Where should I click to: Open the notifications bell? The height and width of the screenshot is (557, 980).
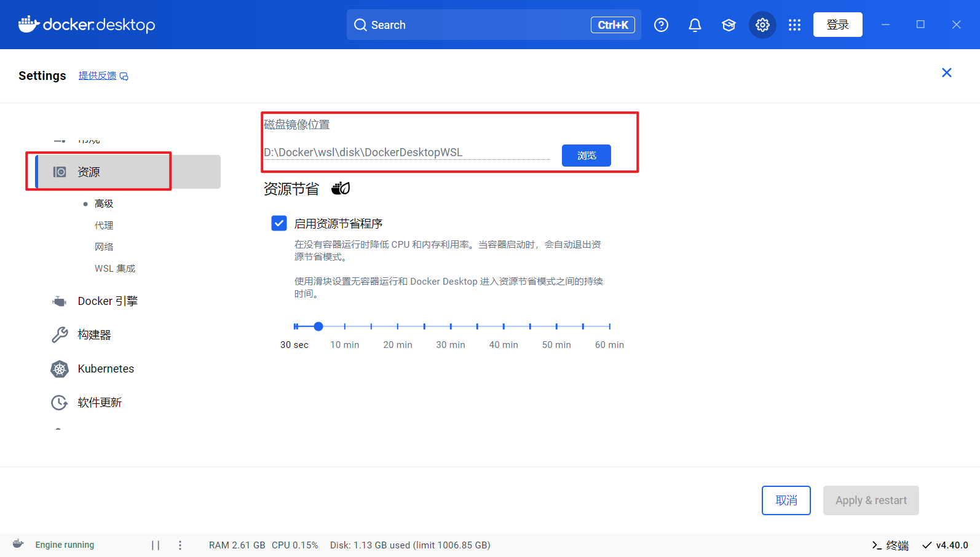[695, 25]
